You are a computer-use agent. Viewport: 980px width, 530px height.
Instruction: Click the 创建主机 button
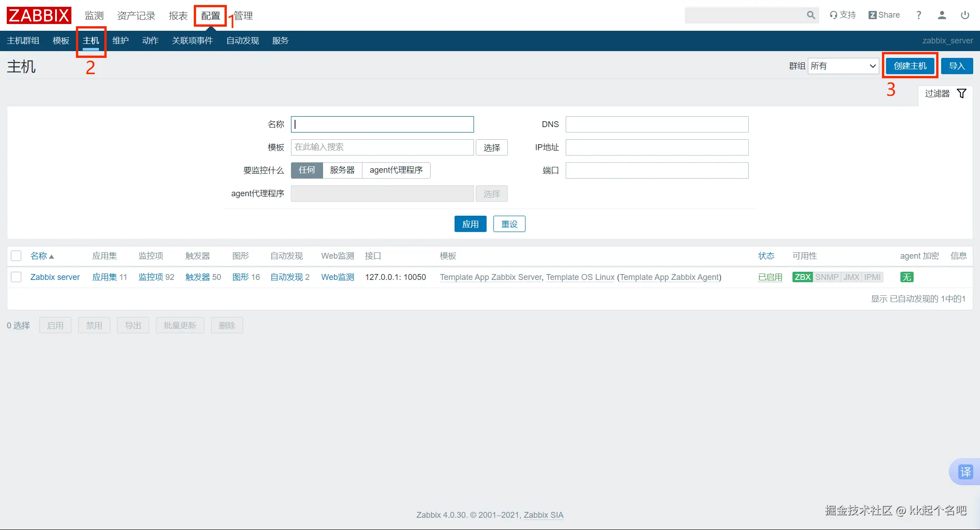910,66
